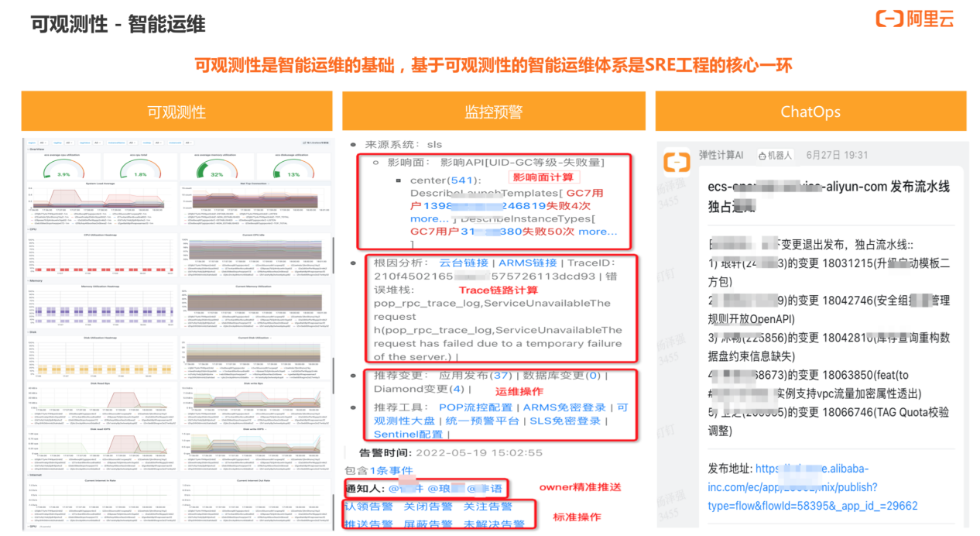Image resolution: width=980 pixels, height=536 pixels.
Task: Click 关闭告警 action
Action: (428, 507)
